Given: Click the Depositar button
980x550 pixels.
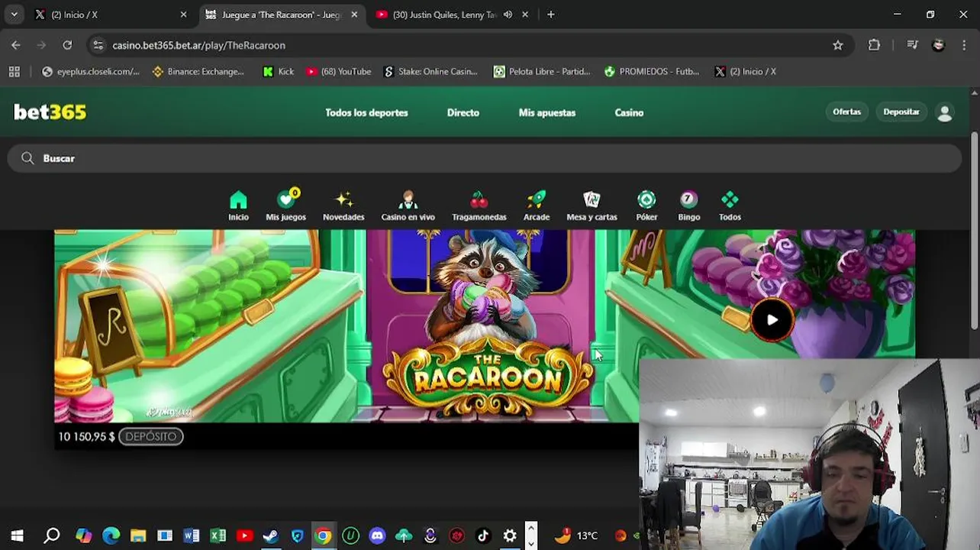Looking at the screenshot, I should coord(901,112).
